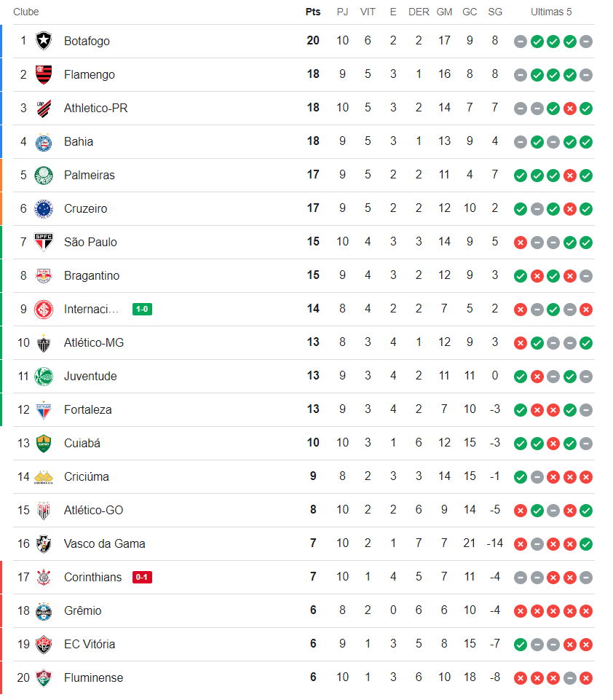Click the Cruzeiro blue crest icon
This screenshot has width=613, height=700.
[x=44, y=208]
